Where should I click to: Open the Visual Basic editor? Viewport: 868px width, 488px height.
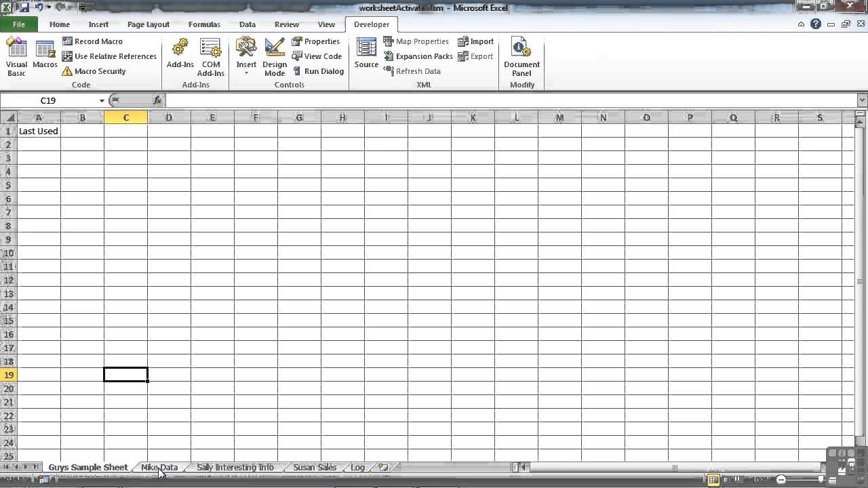point(16,57)
